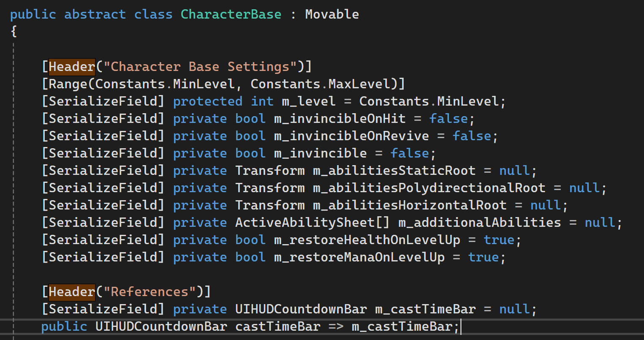Click the false value of m_invincible
Screen dimensions: 644x340
[409, 153]
